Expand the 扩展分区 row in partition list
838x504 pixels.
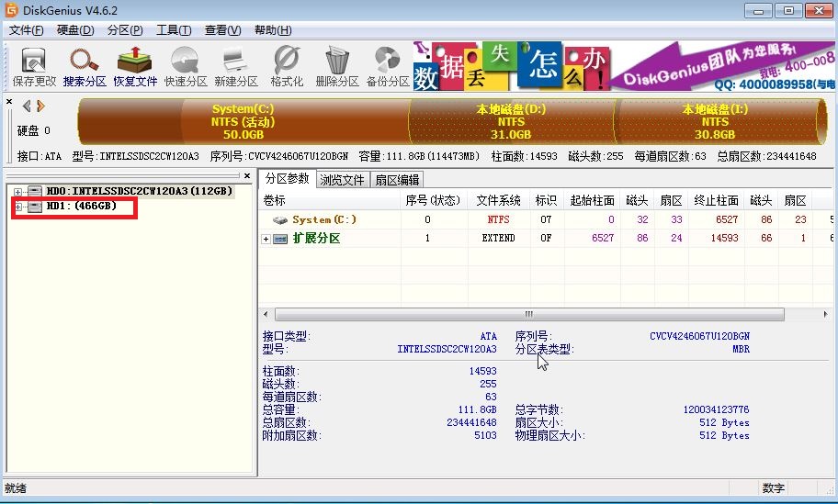tap(266, 239)
